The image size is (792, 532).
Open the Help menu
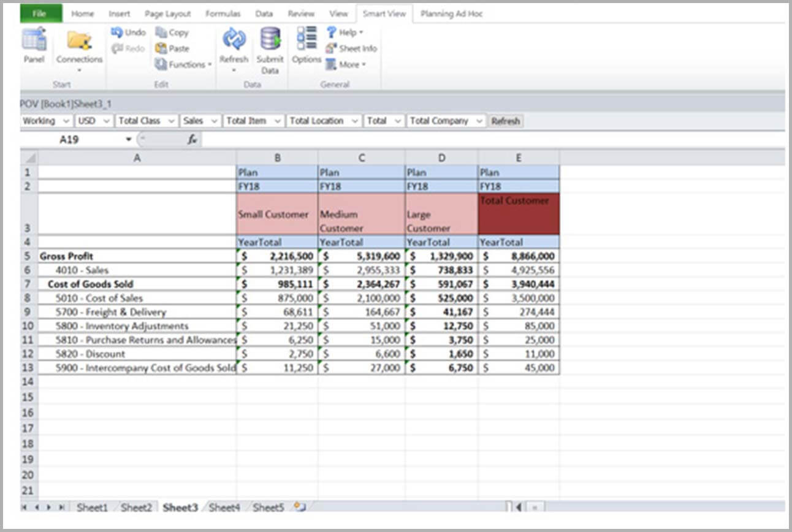[345, 32]
